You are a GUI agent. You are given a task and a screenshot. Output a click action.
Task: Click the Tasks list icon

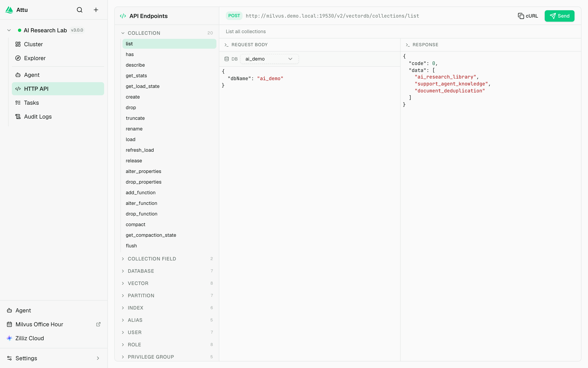(18, 102)
